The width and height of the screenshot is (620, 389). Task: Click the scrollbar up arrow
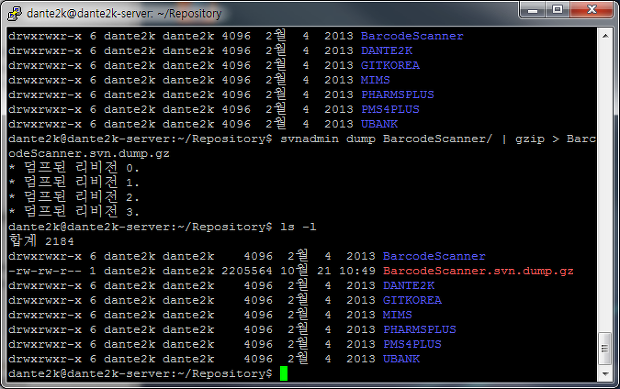605,36
